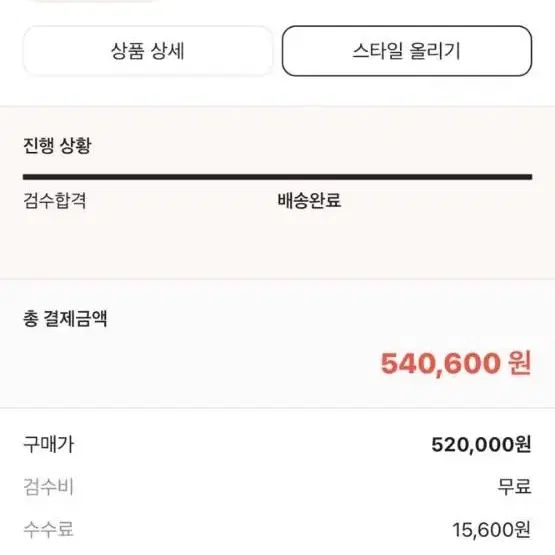Click the 520,000원 purchase price value
Viewport: 555px width, 555px height.
pyautogui.click(x=481, y=444)
